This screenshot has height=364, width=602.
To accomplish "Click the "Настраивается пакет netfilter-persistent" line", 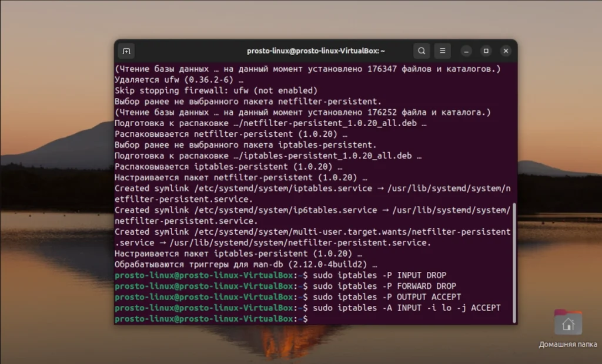I will coord(240,177).
